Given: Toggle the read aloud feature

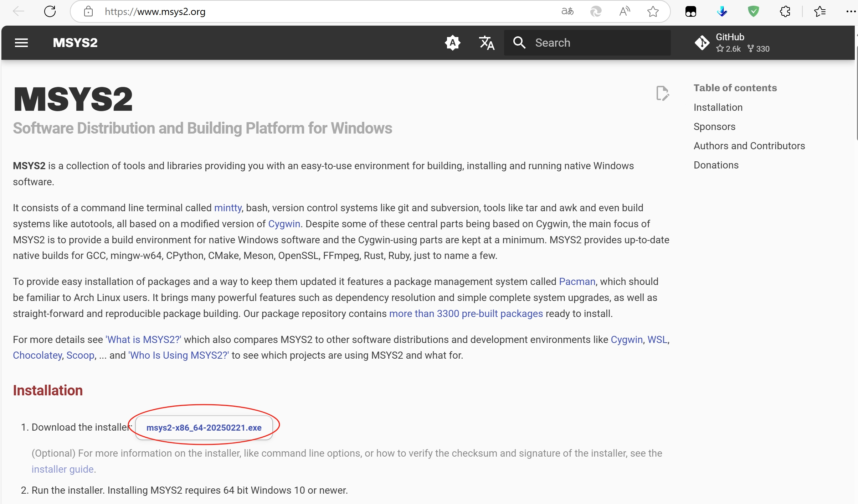Looking at the screenshot, I should click(625, 11).
